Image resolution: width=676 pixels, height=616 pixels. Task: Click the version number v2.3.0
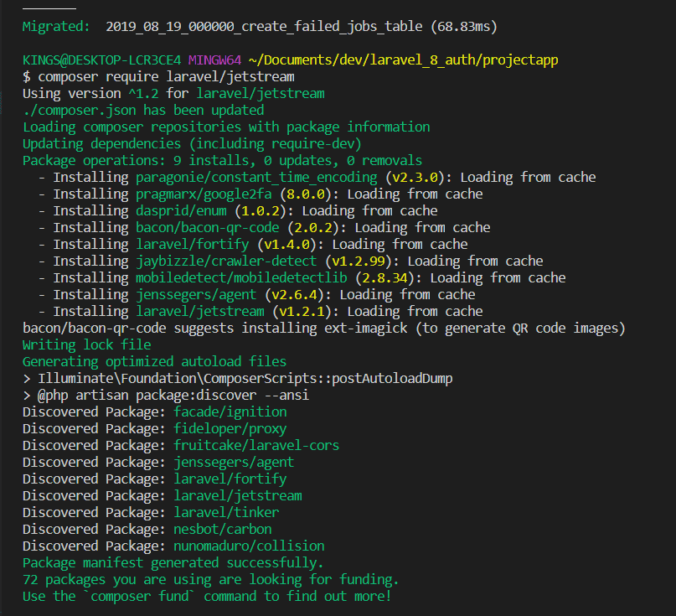coord(415,178)
